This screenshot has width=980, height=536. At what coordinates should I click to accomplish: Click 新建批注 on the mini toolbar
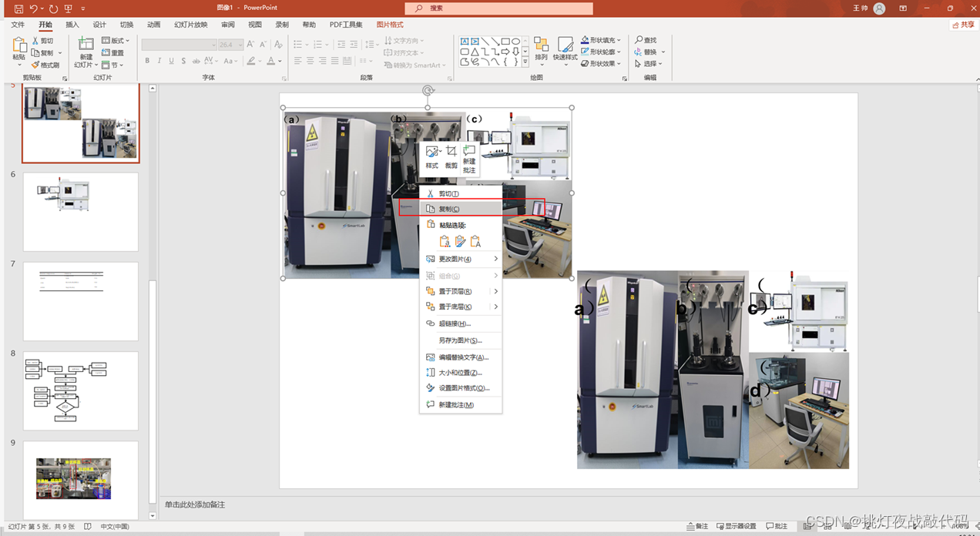(x=469, y=159)
